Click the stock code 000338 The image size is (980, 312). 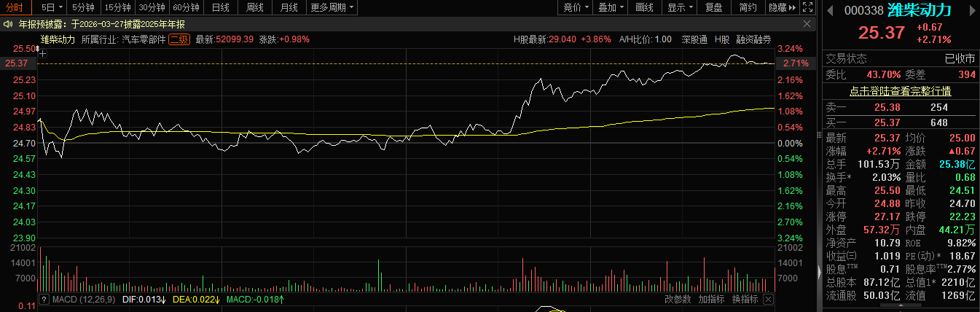(x=865, y=11)
